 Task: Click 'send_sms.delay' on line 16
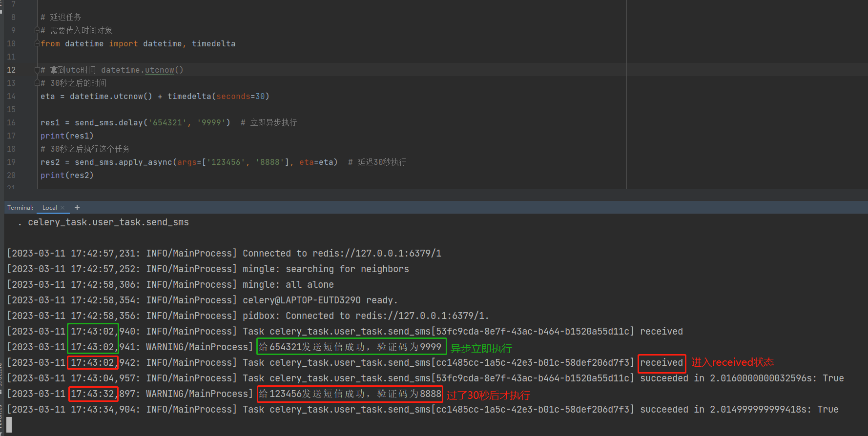pyautogui.click(x=109, y=122)
